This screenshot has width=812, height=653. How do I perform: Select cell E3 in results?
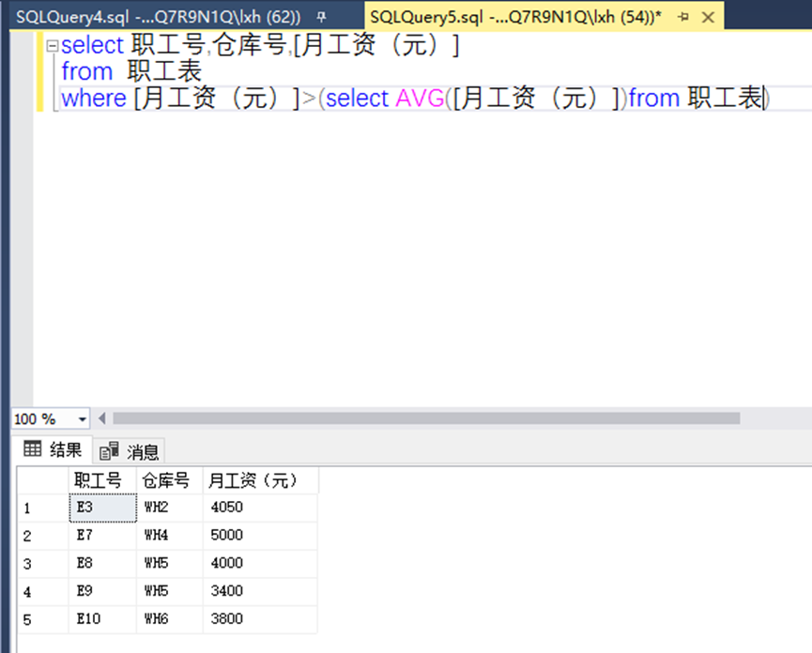pyautogui.click(x=102, y=508)
